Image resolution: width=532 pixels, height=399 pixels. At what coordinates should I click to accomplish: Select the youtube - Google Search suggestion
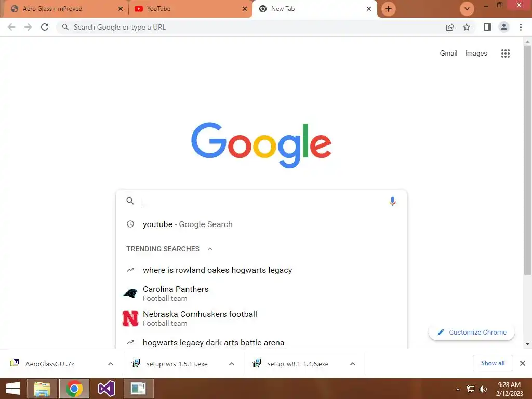(x=261, y=224)
